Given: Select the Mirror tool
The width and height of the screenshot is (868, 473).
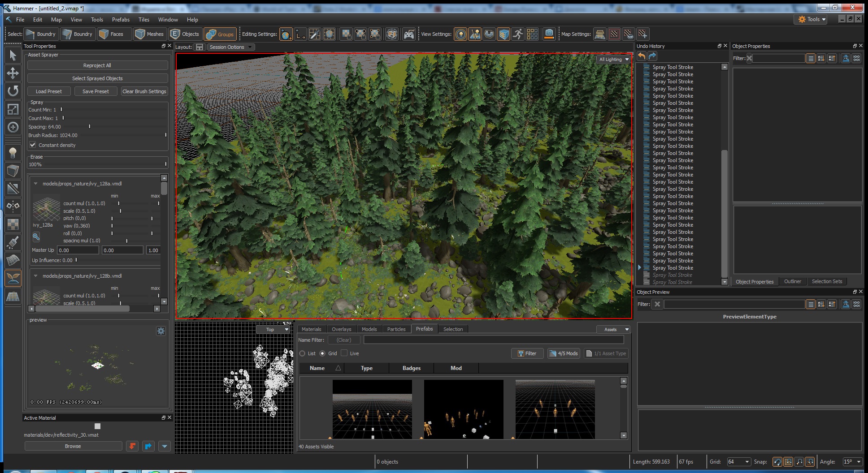Looking at the screenshot, I should [x=13, y=206].
